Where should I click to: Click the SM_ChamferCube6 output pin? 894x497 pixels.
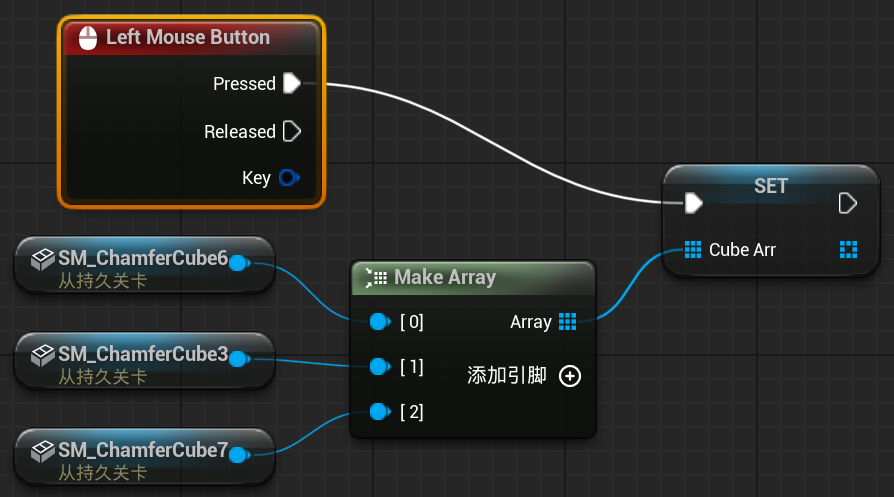pos(239,263)
